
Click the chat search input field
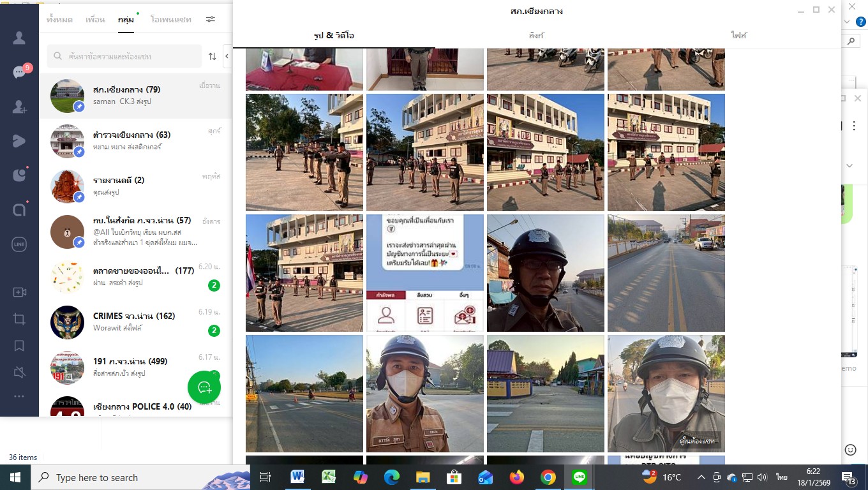click(128, 57)
